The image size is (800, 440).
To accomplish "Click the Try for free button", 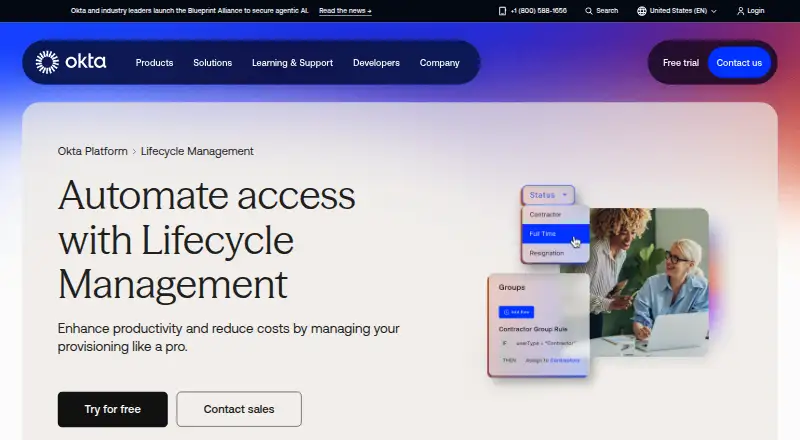I will pyautogui.click(x=113, y=409).
